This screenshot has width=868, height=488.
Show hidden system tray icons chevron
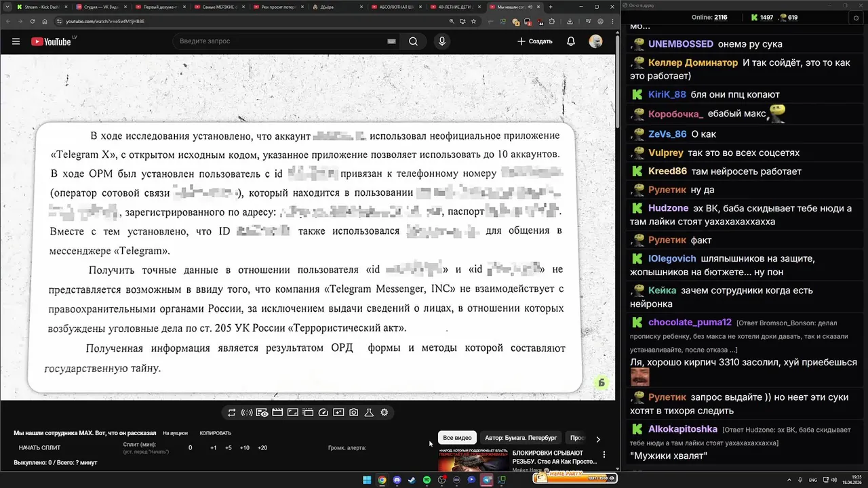pyautogui.click(x=789, y=480)
